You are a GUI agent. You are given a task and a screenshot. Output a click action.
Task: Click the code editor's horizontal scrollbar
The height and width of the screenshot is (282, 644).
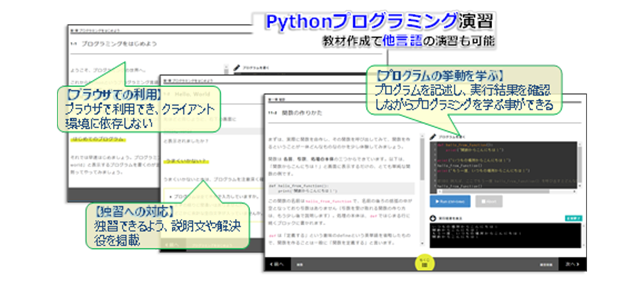[x=496, y=191]
